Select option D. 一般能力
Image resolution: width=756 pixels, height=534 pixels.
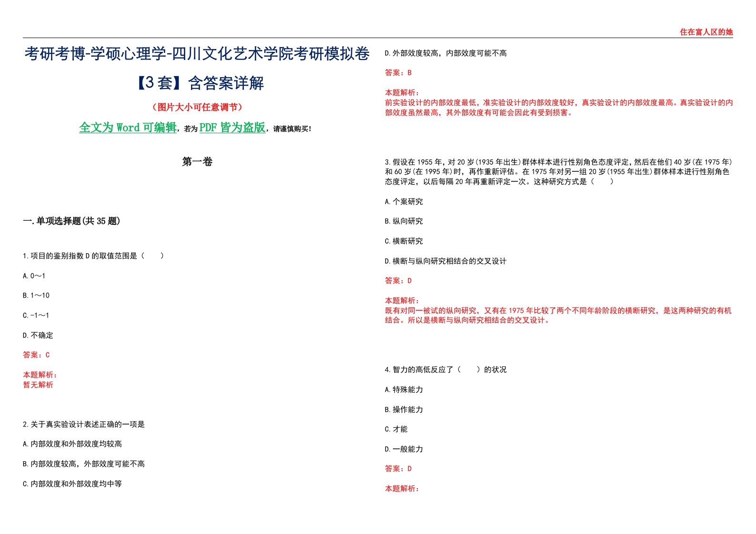(x=404, y=449)
